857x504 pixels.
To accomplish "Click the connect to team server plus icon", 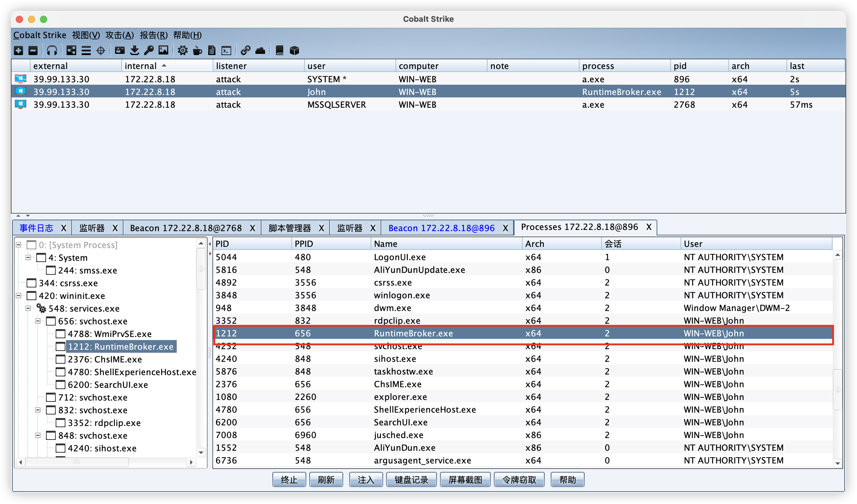I will (x=19, y=51).
